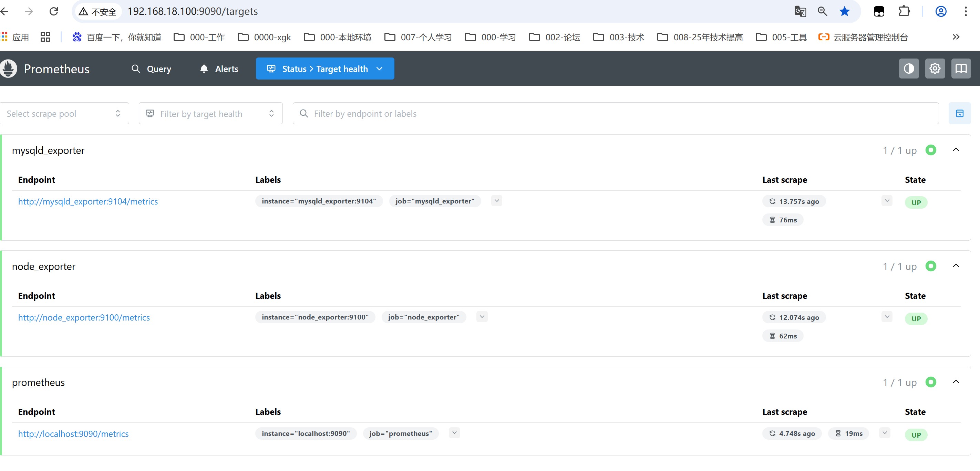Click the collapse-all pools icon button
Viewport: 980px width, 471px height.
pos(959,113)
